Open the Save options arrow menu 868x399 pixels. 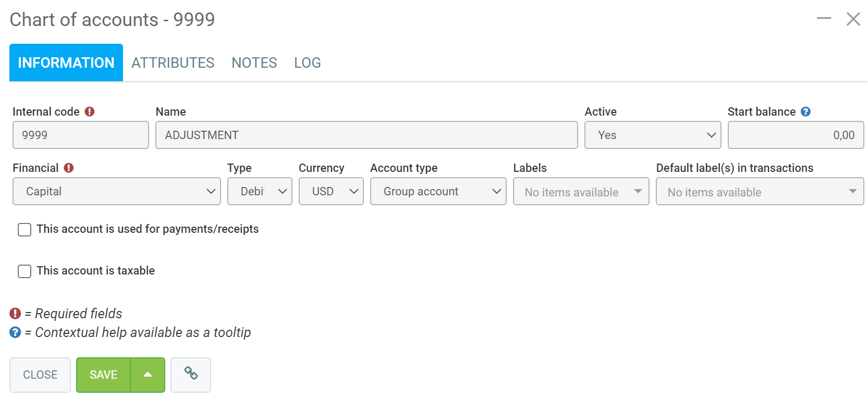tap(148, 375)
